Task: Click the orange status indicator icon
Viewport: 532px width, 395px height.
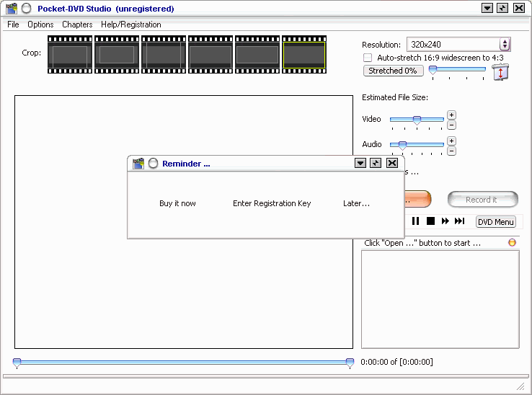Action: 512,242
